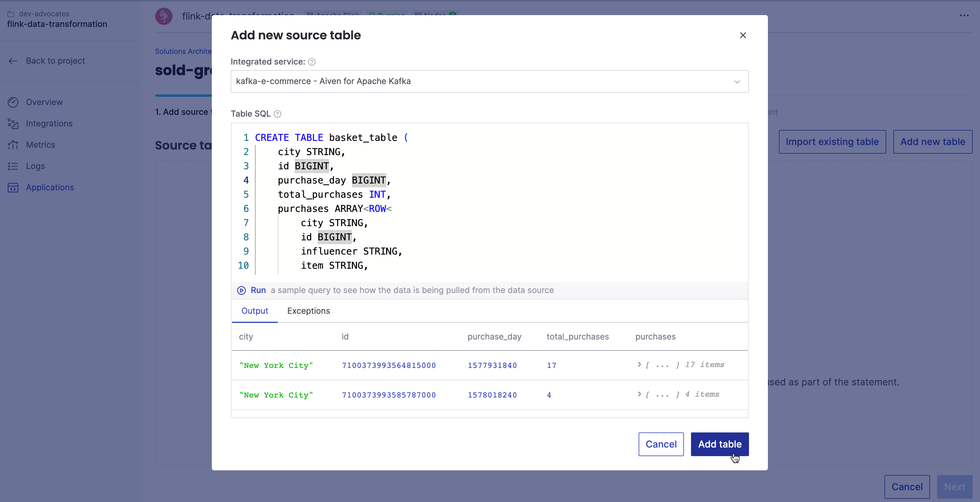Open the Logs view
Image resolution: width=980 pixels, height=502 pixels.
(x=35, y=166)
